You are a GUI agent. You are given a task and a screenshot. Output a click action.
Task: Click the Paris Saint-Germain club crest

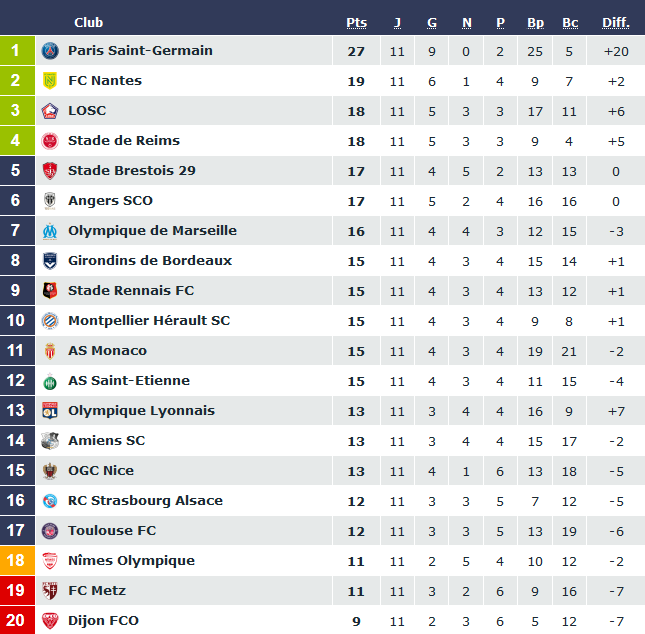[50, 51]
